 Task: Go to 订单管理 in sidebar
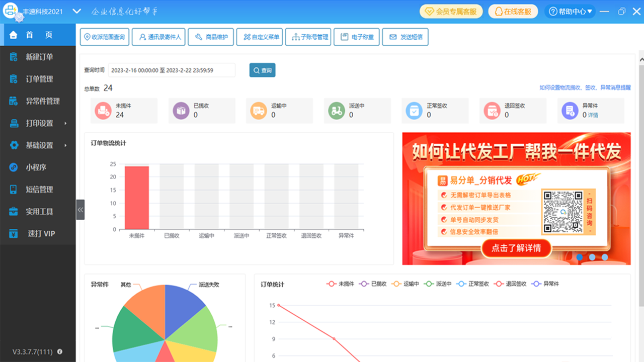point(39,79)
